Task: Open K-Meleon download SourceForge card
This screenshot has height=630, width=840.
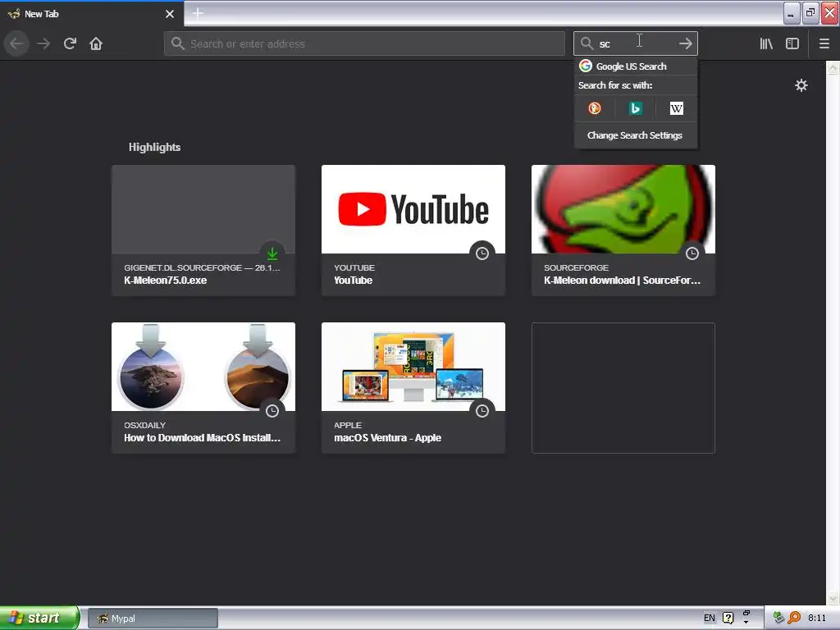Action: pos(623,231)
